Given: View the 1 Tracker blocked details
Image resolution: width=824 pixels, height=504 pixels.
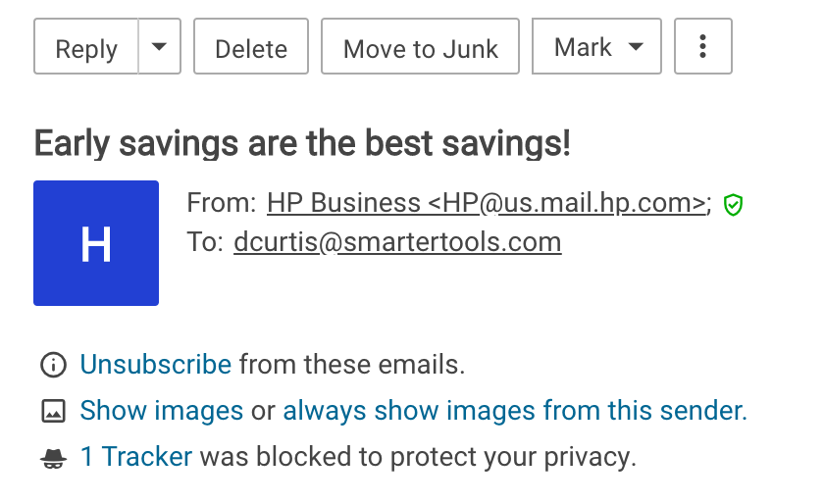Looking at the screenshot, I should [136, 456].
